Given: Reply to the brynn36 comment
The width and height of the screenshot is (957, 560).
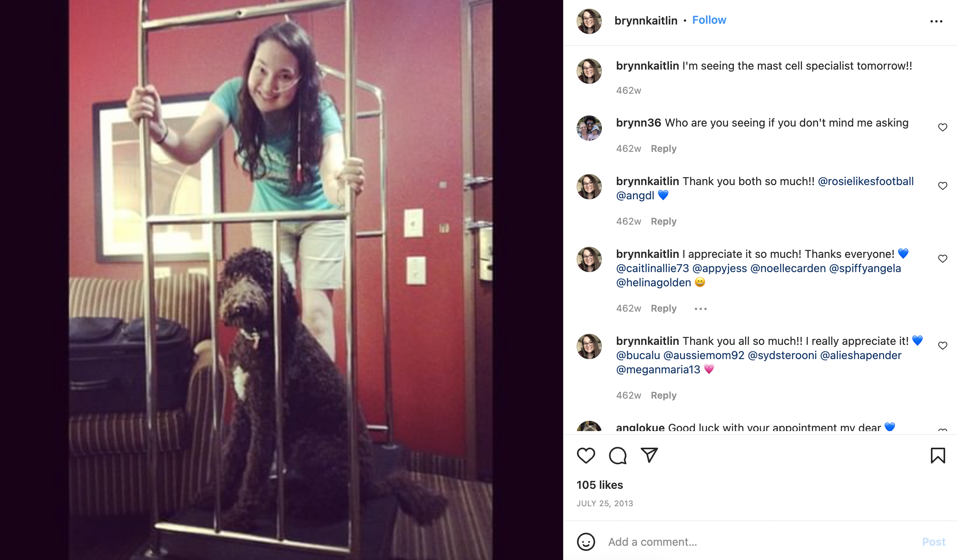Looking at the screenshot, I should (x=664, y=149).
